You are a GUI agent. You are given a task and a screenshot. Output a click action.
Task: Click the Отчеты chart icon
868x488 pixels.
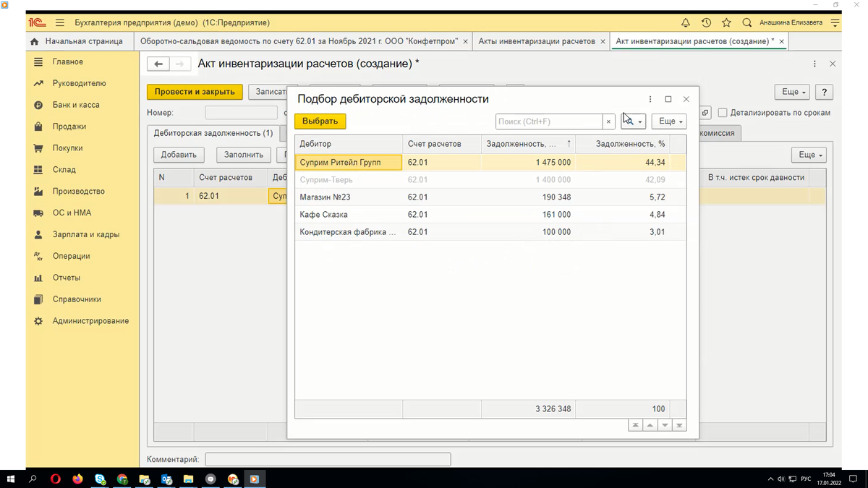[38, 278]
